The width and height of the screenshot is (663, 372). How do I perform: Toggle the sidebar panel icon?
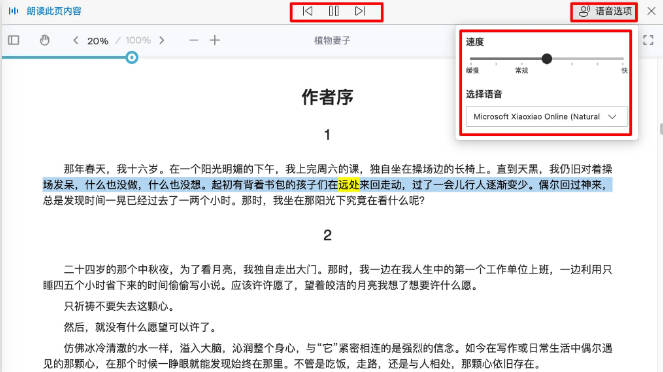(x=14, y=40)
